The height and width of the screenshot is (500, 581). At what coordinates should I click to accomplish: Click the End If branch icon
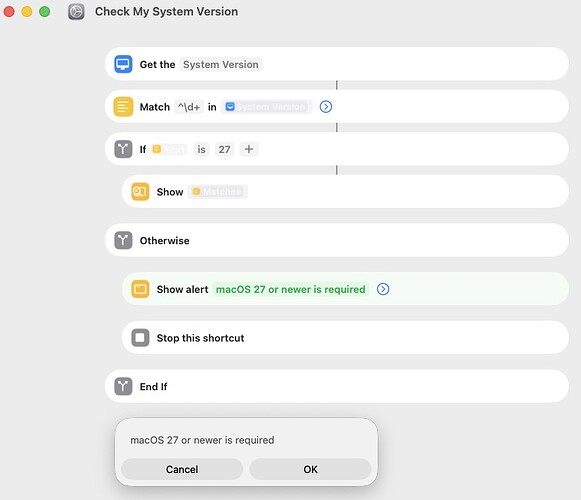tap(123, 387)
